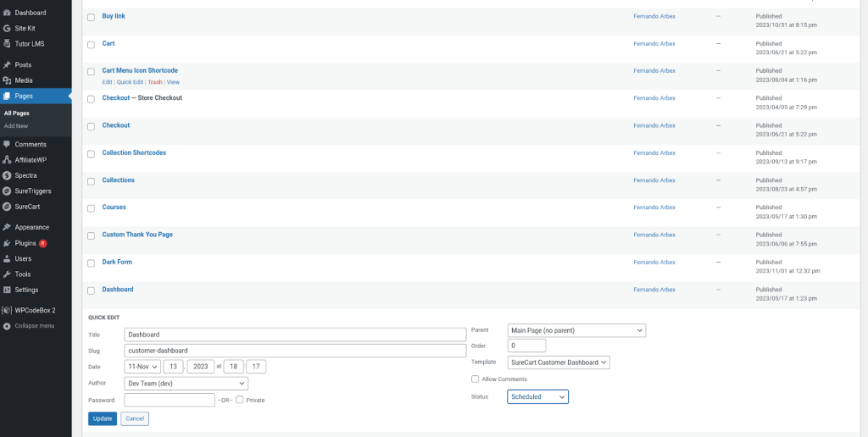868x437 pixels.
Task: Click the Site Kit icon in sidebar
Action: pos(7,28)
